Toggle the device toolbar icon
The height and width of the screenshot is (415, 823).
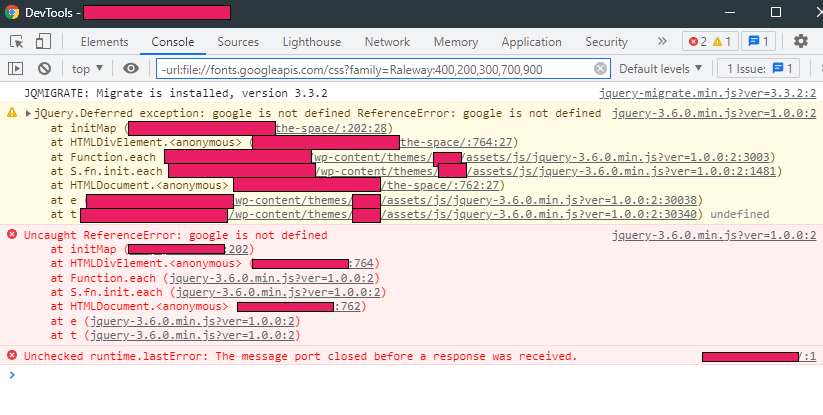[43, 41]
